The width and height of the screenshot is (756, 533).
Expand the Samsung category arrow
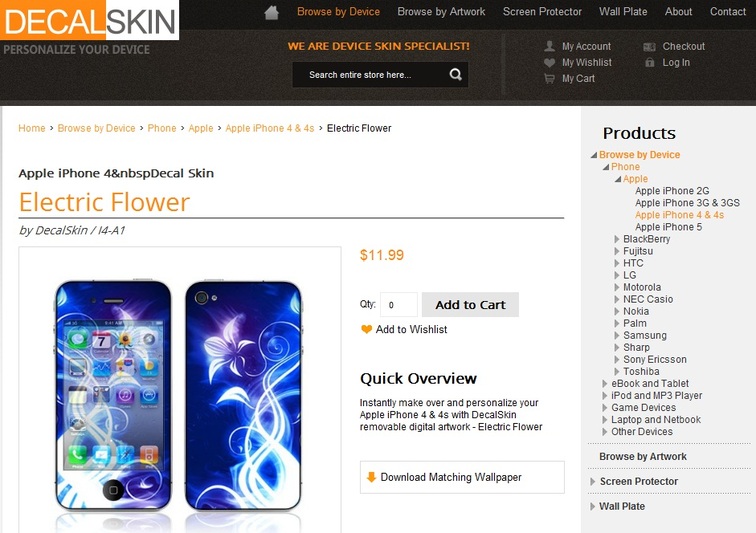617,335
